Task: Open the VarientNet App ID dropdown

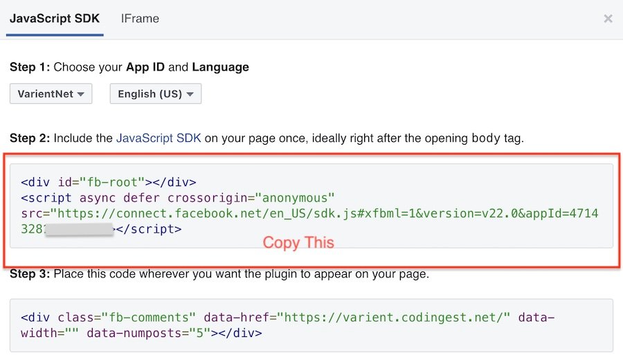Action: (51, 94)
